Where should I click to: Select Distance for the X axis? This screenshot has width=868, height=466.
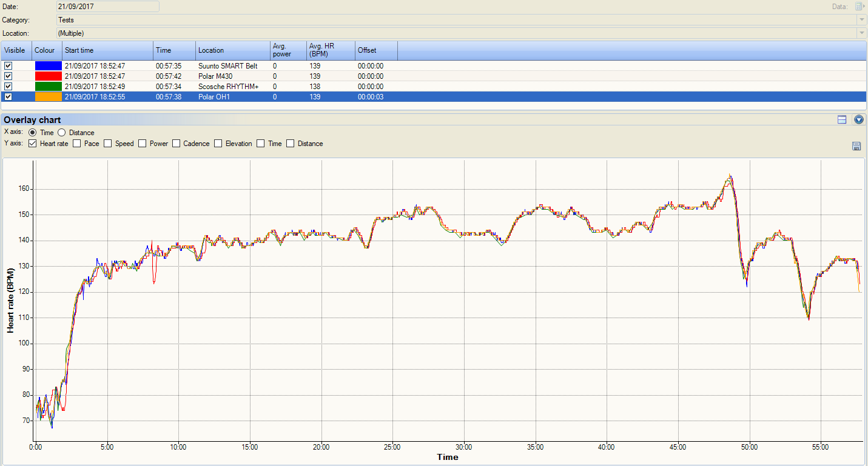point(61,132)
